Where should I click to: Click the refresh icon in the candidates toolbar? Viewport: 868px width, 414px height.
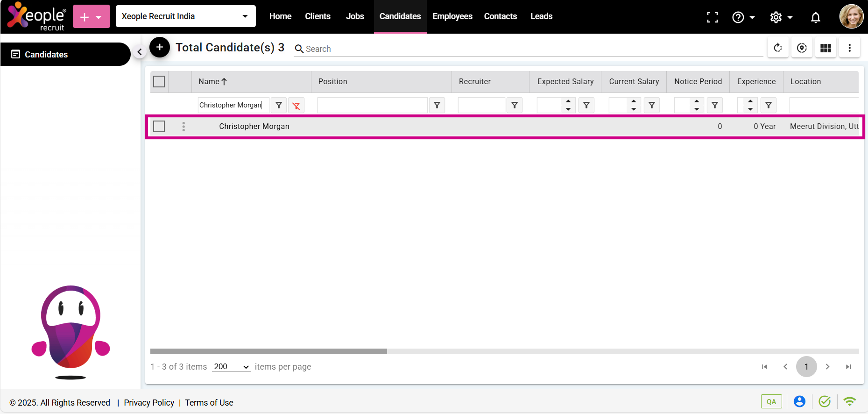pos(778,48)
